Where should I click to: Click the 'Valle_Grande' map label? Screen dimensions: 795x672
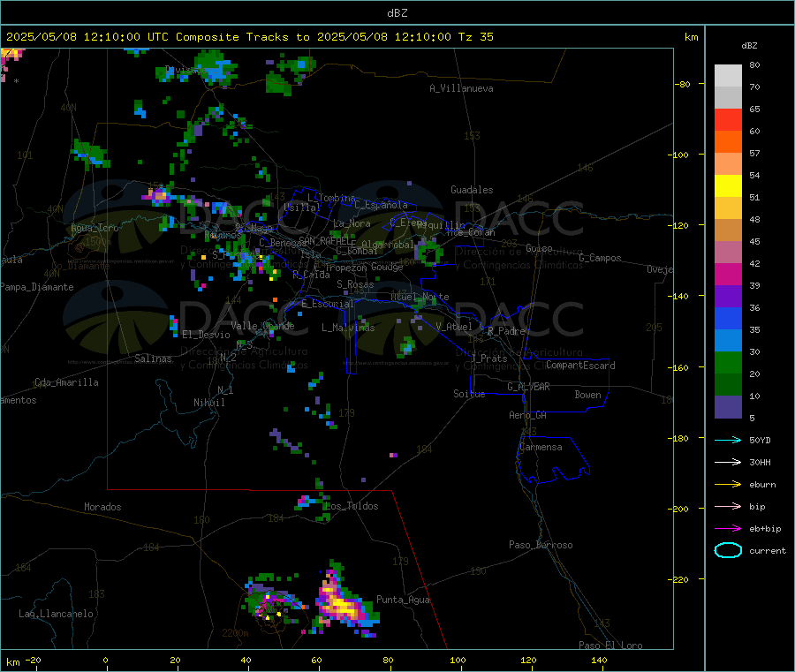(262, 326)
